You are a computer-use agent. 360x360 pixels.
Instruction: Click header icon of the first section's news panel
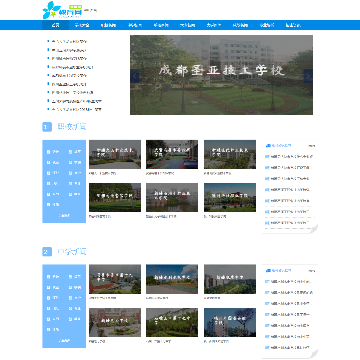click(x=267, y=146)
